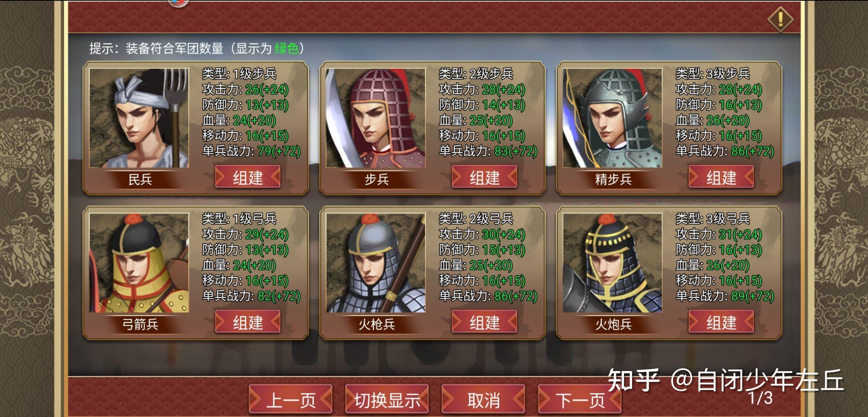The image size is (868, 417).
Task: Form the 火炮兵 unit with 组建
Action: pos(721,322)
